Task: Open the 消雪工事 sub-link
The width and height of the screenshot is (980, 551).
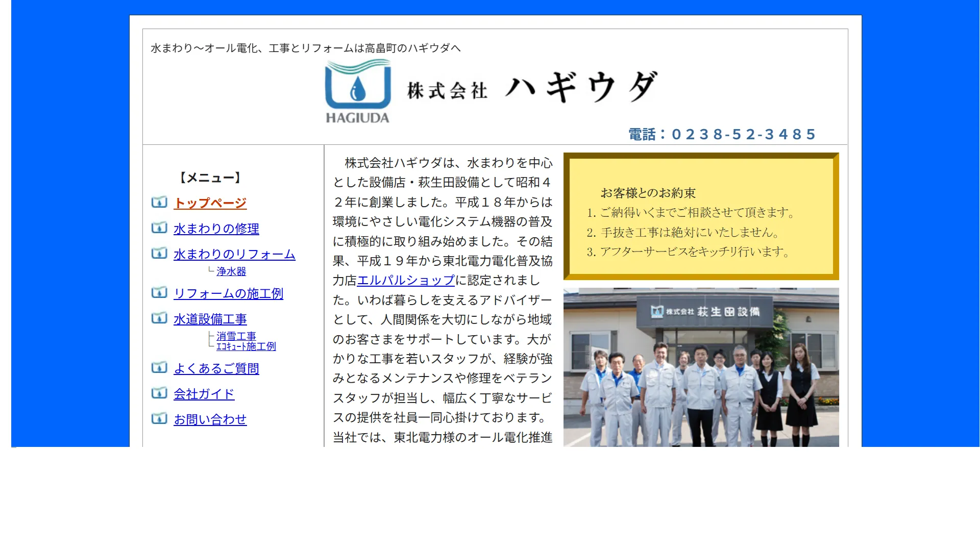Action: tap(236, 336)
